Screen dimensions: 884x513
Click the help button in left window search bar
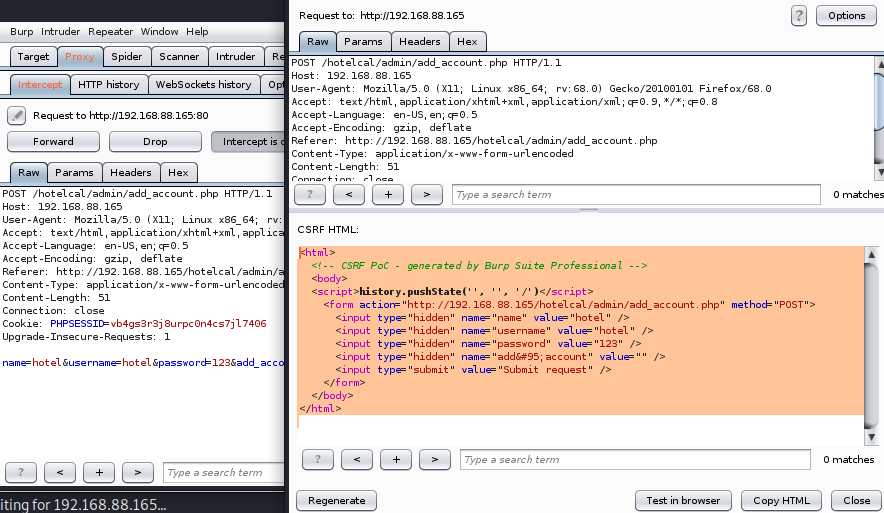point(21,472)
